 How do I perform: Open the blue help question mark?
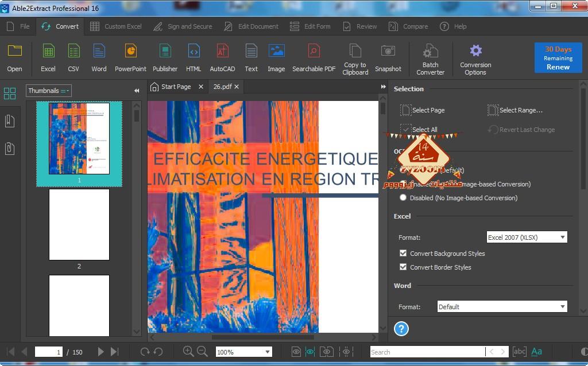(x=401, y=329)
